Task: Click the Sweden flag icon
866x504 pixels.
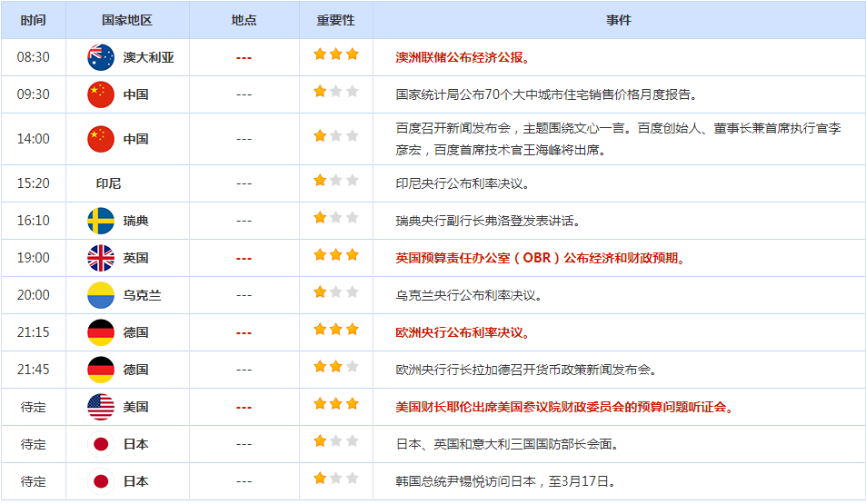Action: click(101, 221)
